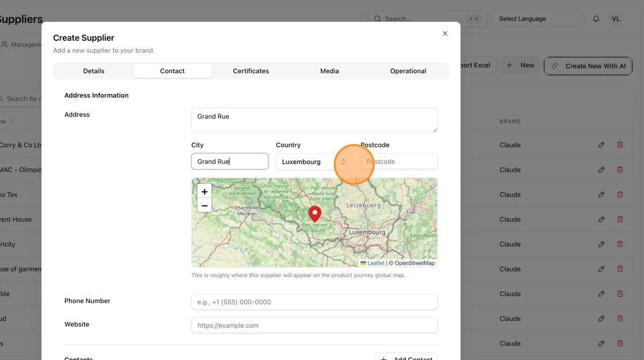Edit the supplier row ending in 'ble'
644x360 pixels.
[x=601, y=294]
